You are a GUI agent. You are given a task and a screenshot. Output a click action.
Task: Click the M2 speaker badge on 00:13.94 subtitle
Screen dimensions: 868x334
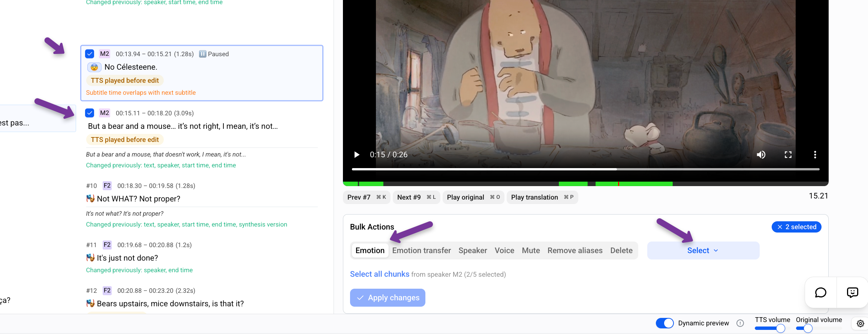(x=105, y=54)
